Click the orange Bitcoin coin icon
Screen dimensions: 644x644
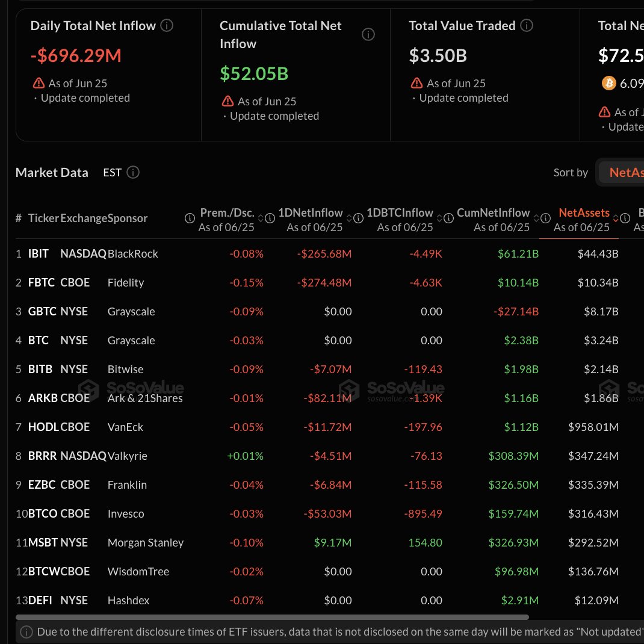pos(608,83)
